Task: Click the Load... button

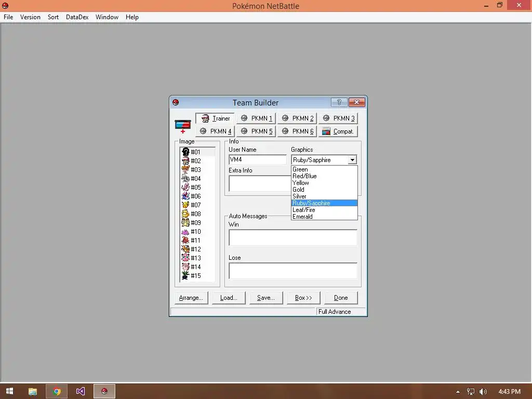Action: [229, 298]
